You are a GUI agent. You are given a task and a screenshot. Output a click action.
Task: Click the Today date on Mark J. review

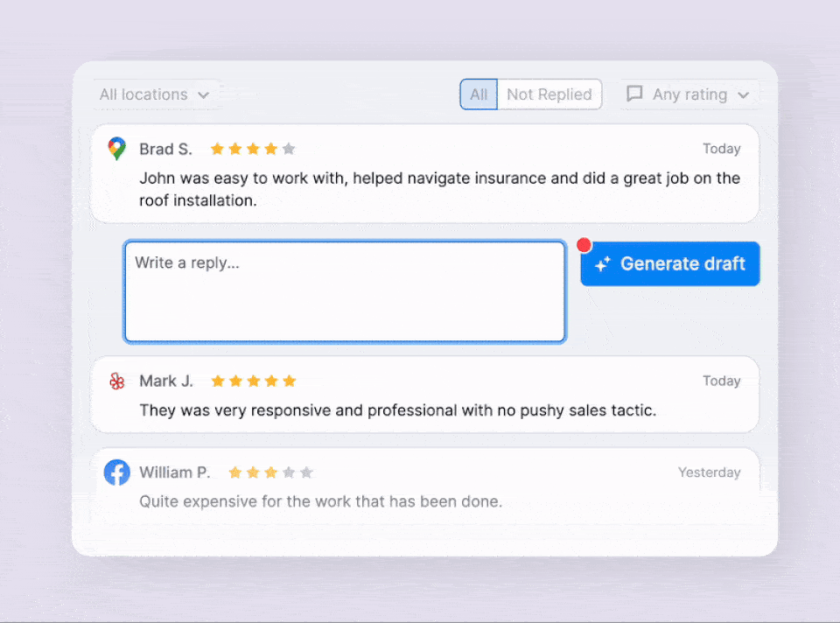722,381
